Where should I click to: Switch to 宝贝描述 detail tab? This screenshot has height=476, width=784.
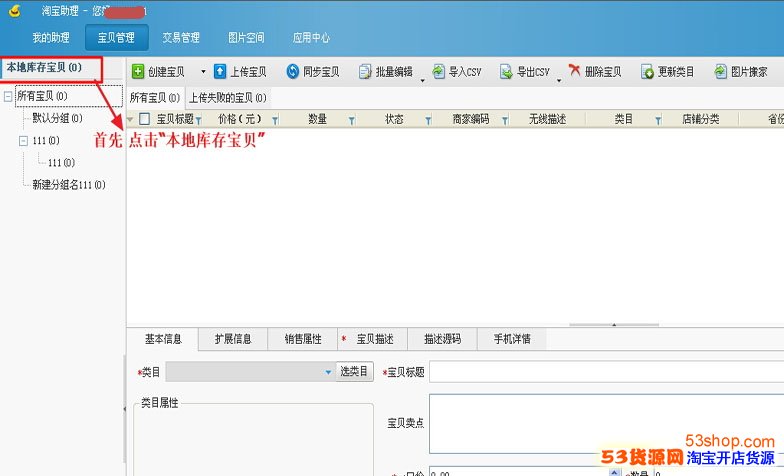373,339
